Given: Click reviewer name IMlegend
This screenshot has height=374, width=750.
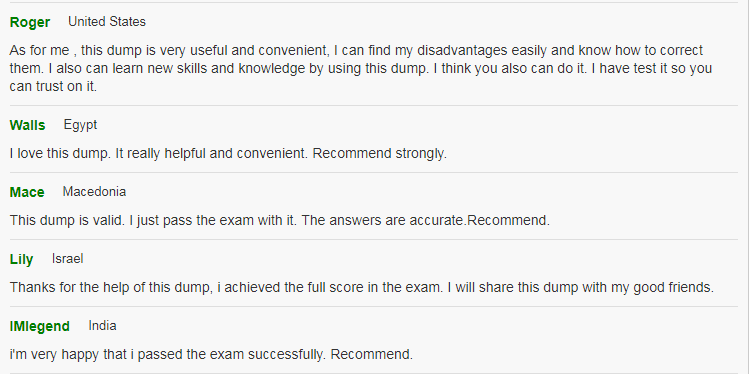Looking at the screenshot, I should (x=40, y=326).
